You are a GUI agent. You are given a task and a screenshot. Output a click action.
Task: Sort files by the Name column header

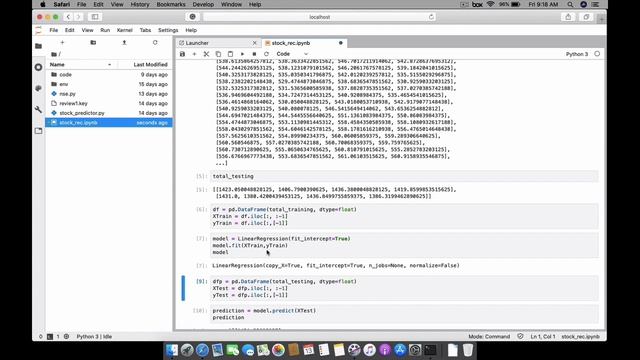coord(81,64)
